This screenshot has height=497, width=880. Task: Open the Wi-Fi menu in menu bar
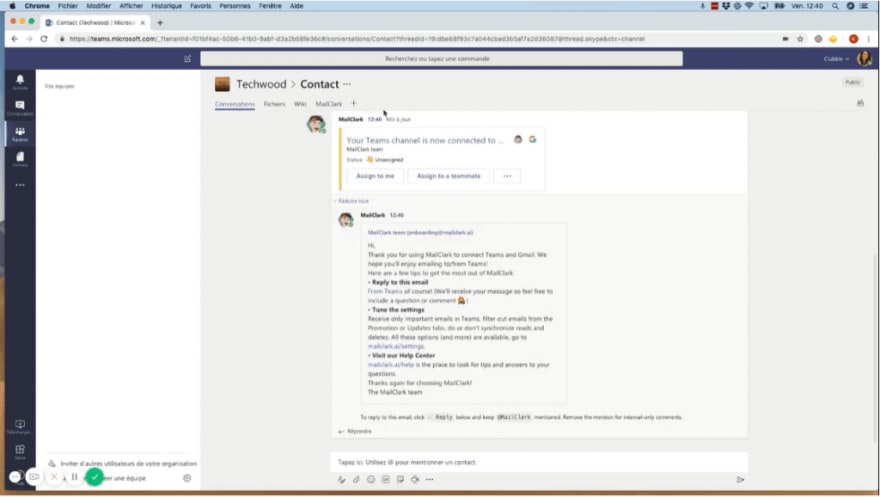coord(749,6)
